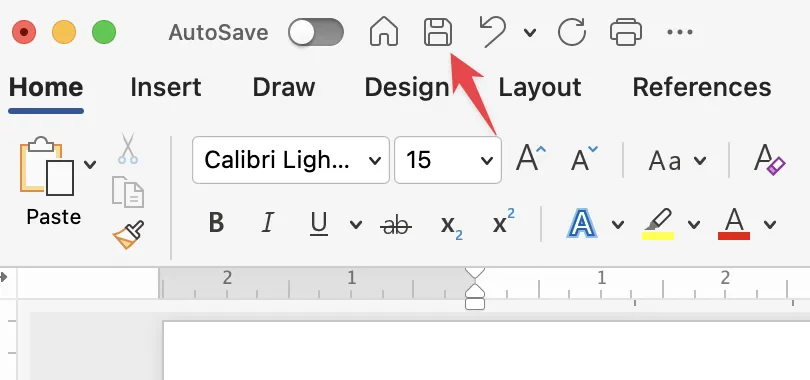Image resolution: width=810 pixels, height=380 pixels.
Task: Expand the Change Case Aa dropdown arrow
Action: pyautogui.click(x=700, y=161)
